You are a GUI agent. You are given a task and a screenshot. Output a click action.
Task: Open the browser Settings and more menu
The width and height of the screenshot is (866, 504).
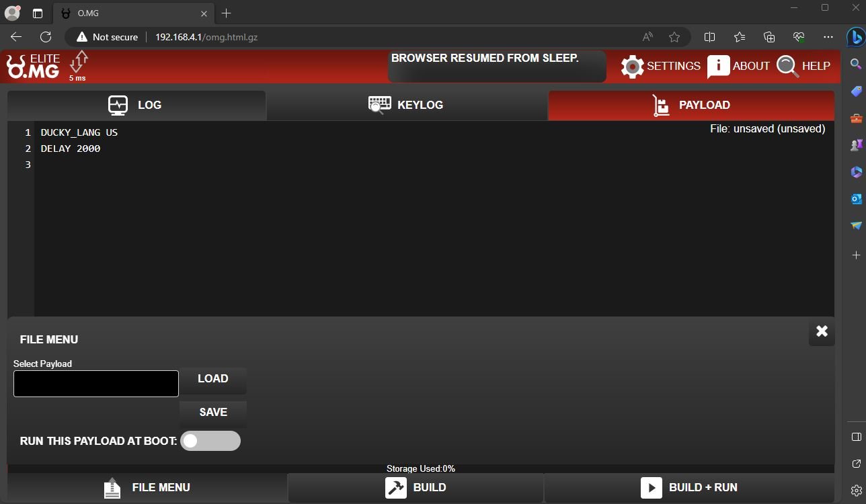828,37
